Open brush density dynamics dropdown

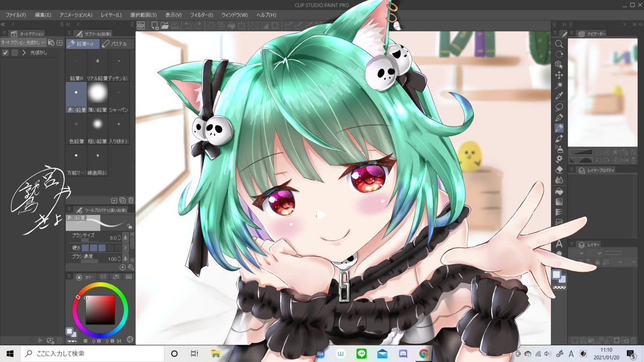(x=126, y=258)
